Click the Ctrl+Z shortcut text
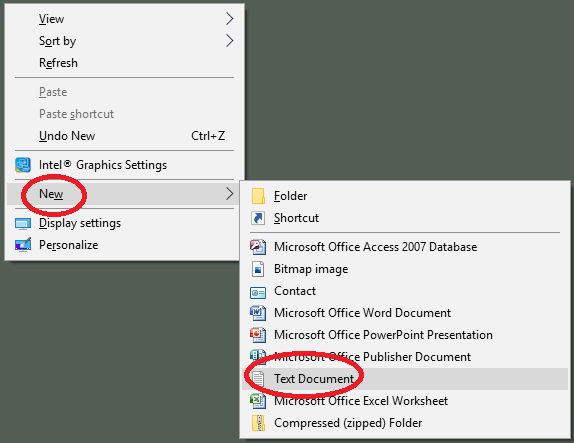The image size is (574, 443). [x=208, y=136]
